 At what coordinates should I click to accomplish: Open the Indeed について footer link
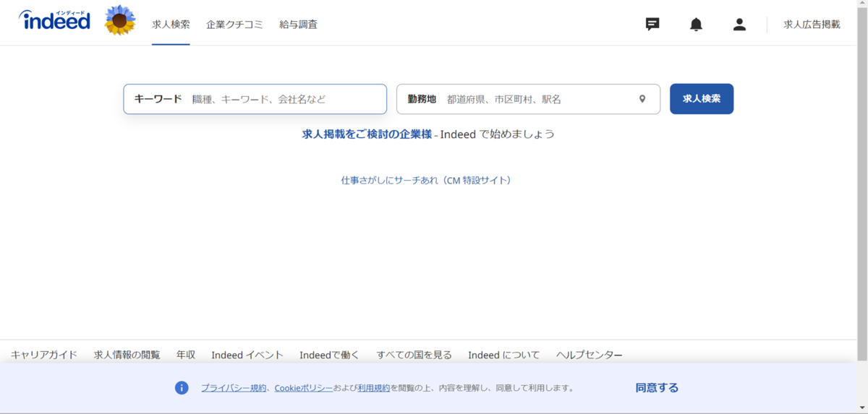[503, 355]
